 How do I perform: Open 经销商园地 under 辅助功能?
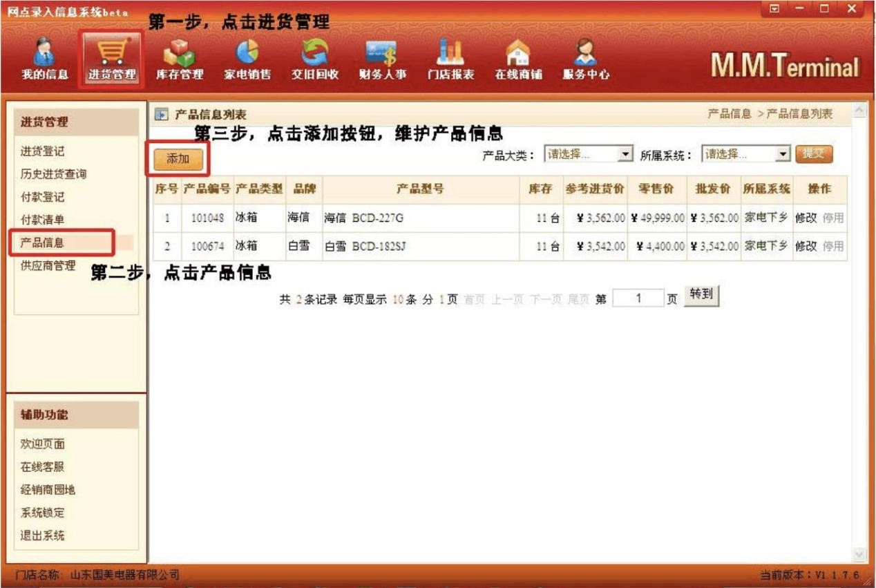(x=48, y=489)
